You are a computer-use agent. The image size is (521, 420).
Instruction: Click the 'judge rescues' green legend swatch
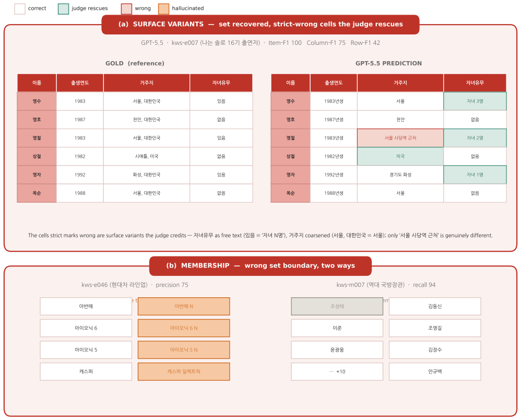(63, 9)
